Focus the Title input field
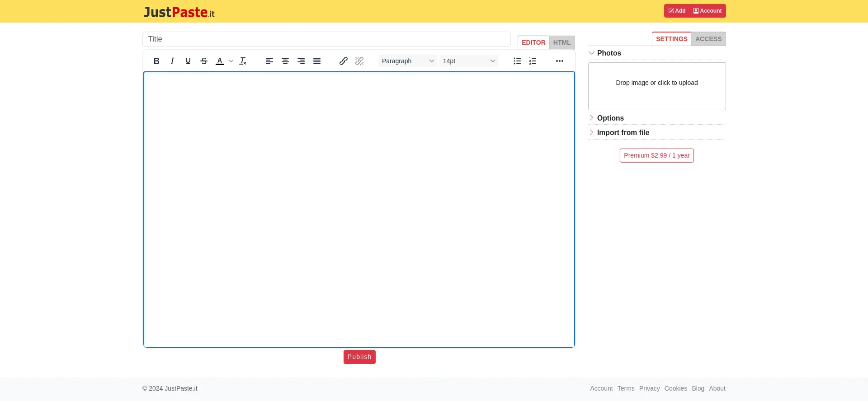 [326, 39]
